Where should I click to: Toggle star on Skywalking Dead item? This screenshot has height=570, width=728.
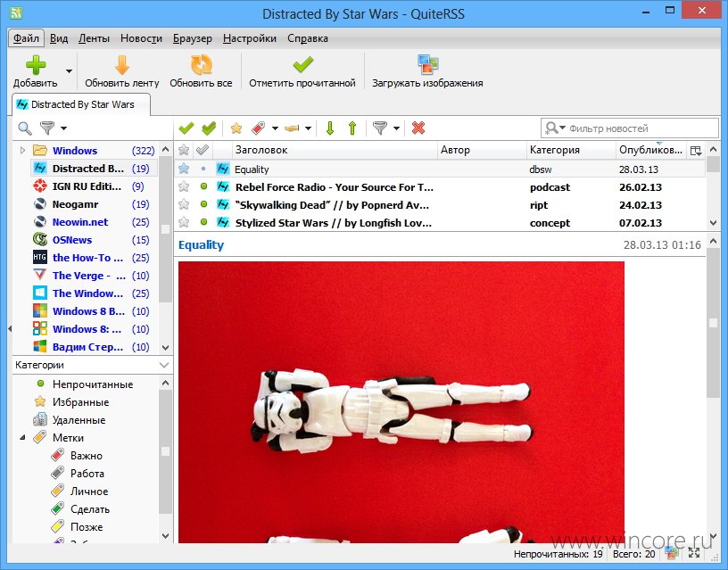point(184,204)
